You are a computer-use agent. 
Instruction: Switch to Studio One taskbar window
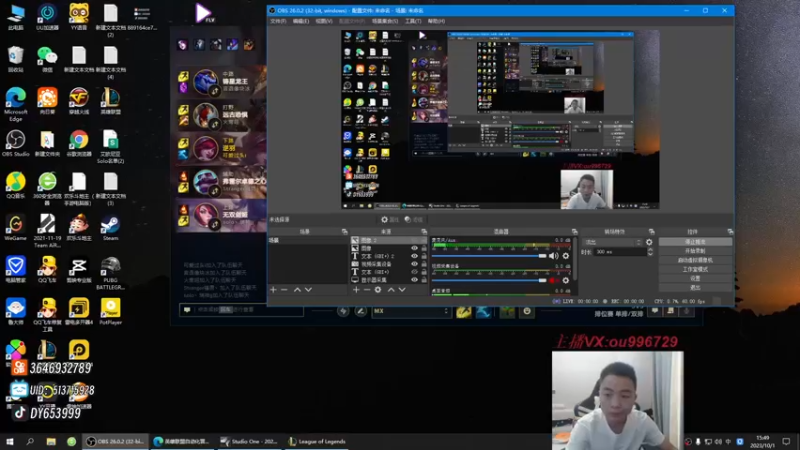[248, 441]
